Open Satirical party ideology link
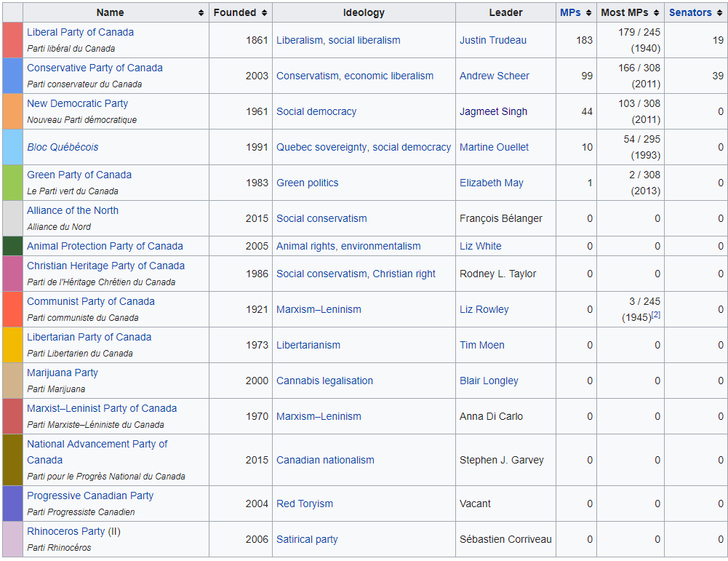The image size is (728, 561). coord(307,540)
